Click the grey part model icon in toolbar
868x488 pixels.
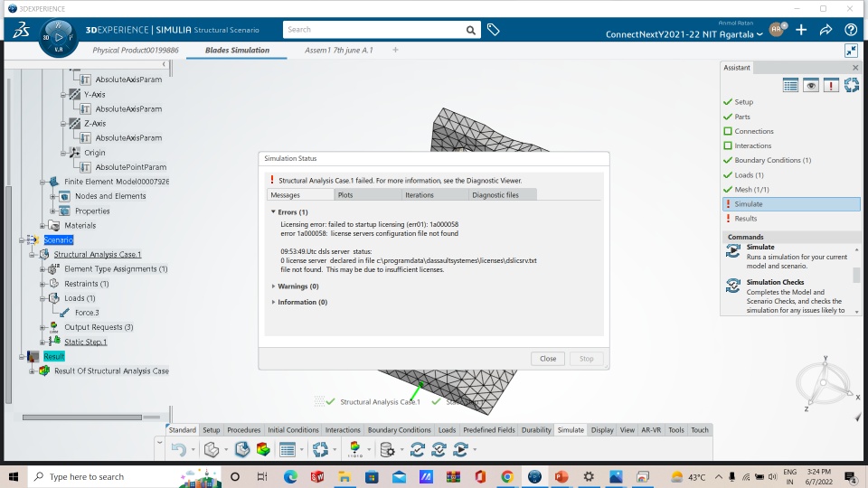click(211, 449)
